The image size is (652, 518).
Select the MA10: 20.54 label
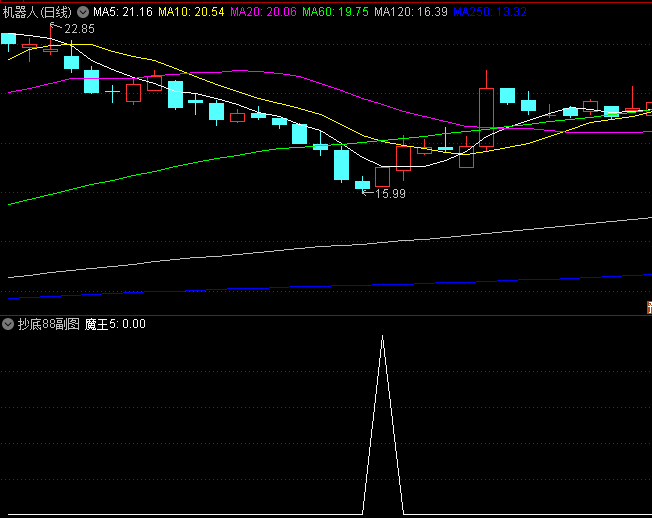191,12
